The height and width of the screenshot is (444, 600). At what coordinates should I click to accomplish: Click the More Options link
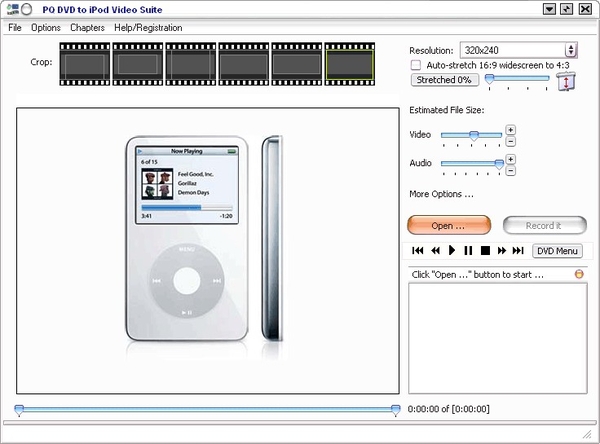click(x=441, y=194)
